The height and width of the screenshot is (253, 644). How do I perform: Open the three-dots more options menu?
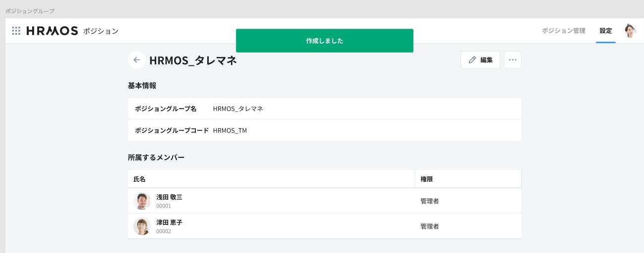512,60
